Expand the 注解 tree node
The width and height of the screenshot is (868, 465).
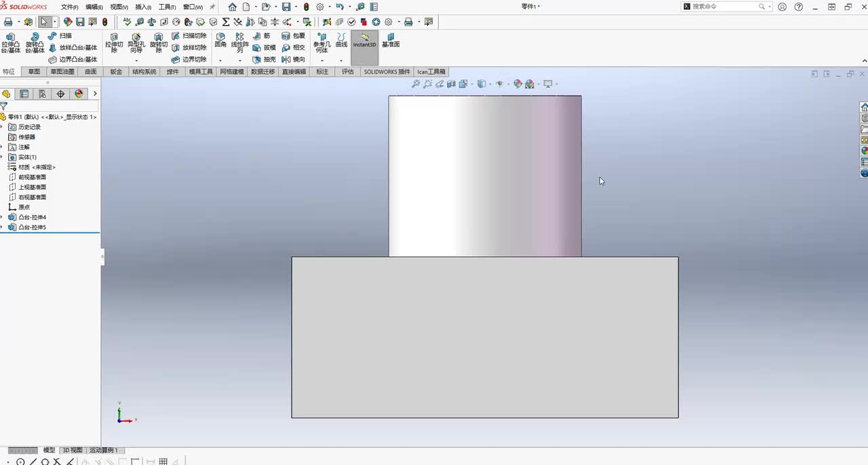click(x=2, y=147)
